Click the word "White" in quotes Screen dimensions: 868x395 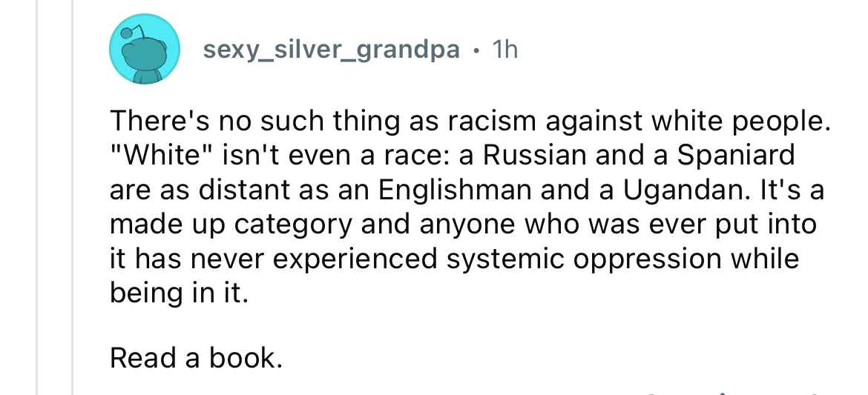click(x=160, y=156)
